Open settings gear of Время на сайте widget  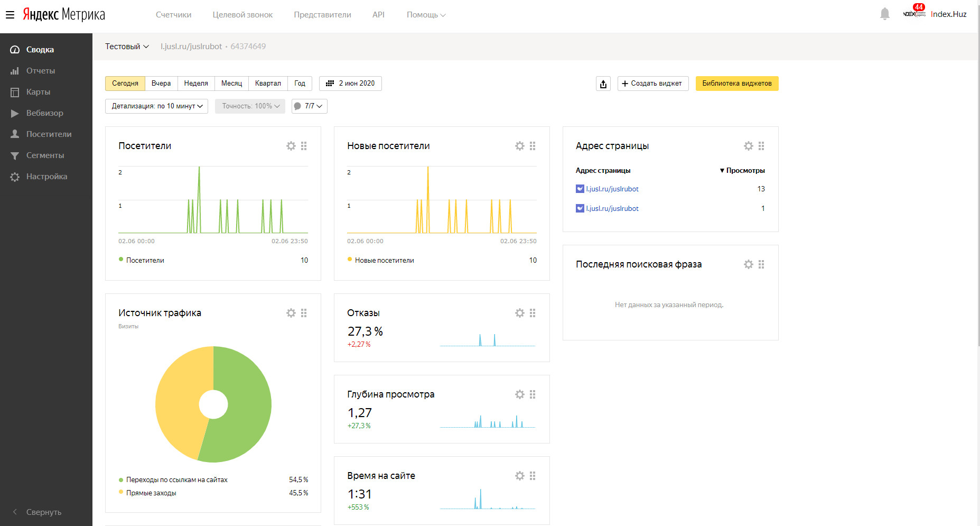tap(519, 476)
